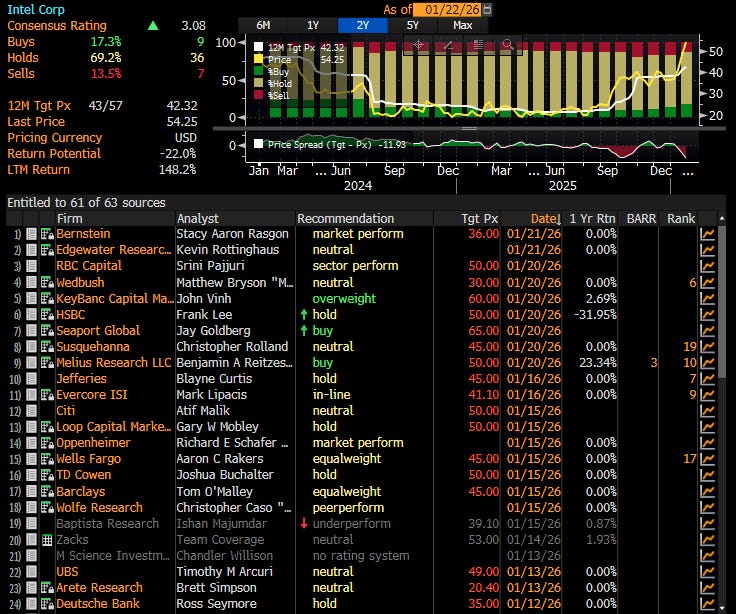Select the KeyBanc overweight recommendation cell
This screenshot has width=736, height=614.
pyautogui.click(x=344, y=299)
